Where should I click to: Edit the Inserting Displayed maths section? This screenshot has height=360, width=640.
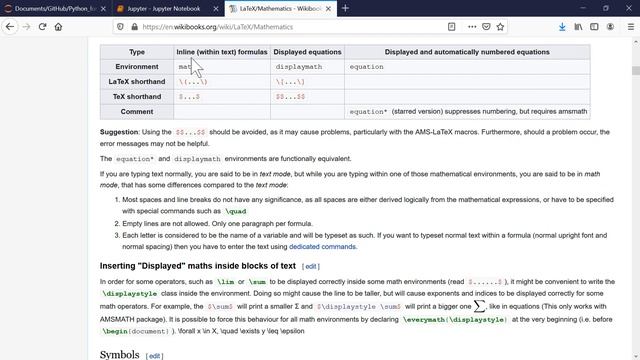[x=311, y=267]
